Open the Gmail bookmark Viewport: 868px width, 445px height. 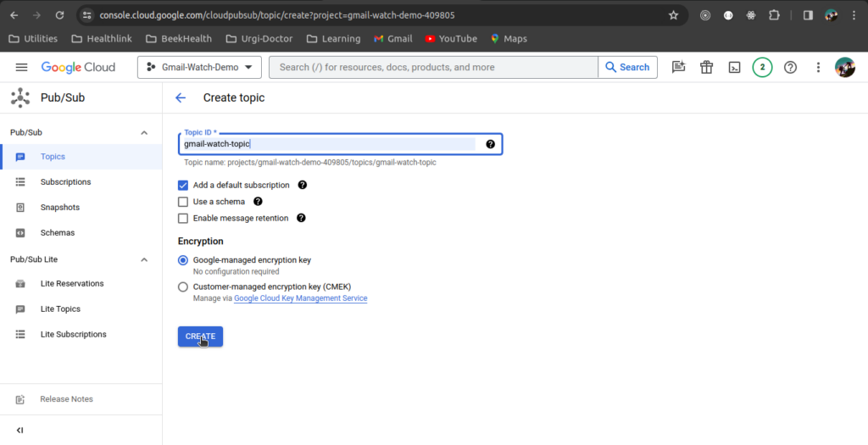393,39
